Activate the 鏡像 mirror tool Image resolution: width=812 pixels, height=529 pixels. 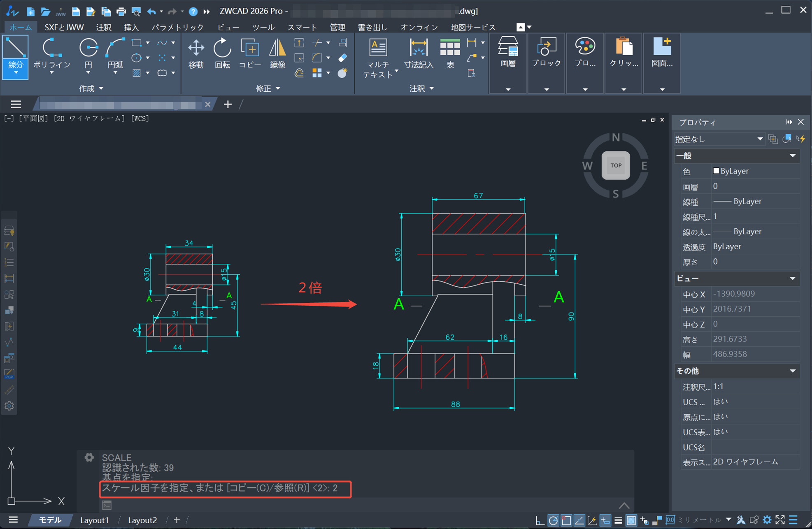[x=277, y=53]
